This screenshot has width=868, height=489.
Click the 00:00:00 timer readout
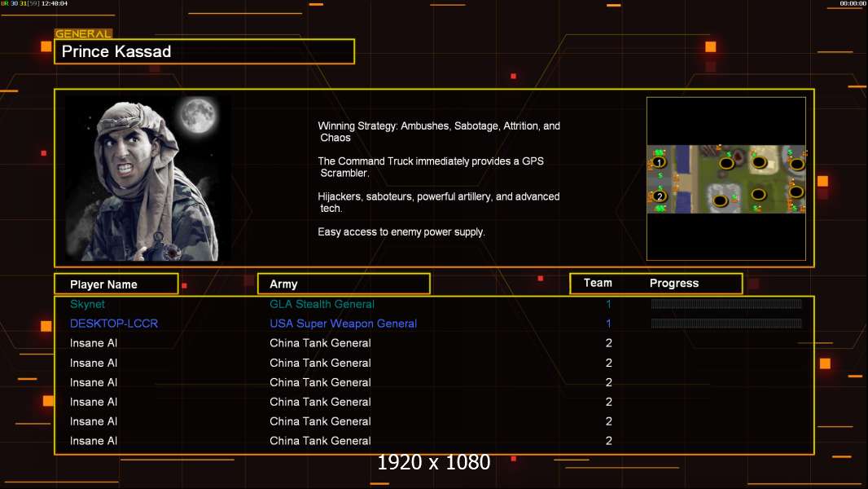point(853,3)
